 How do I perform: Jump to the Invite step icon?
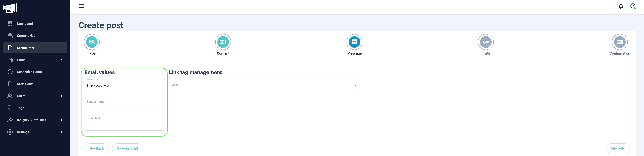tap(486, 42)
